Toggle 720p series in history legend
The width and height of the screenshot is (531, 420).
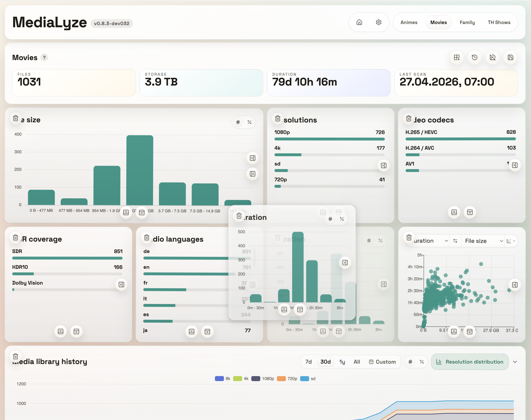287,379
